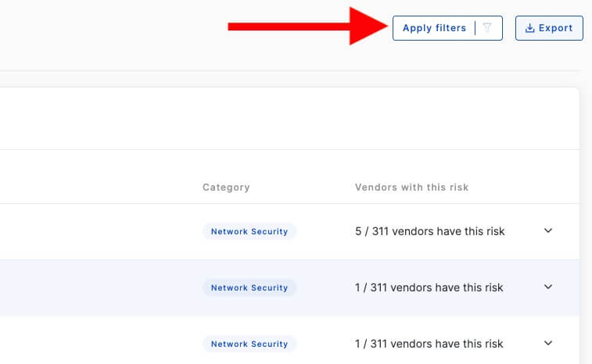
Task: Select Network Security tag in highlighted row
Action: pos(249,287)
